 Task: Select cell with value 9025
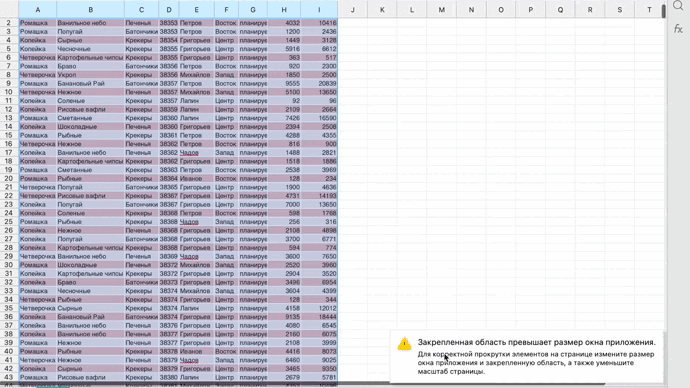click(x=319, y=360)
